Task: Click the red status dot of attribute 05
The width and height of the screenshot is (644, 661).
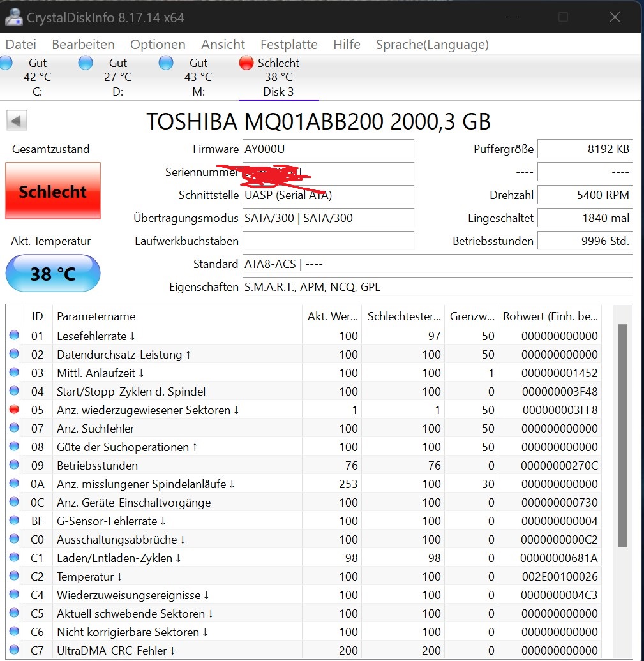Action: [x=14, y=410]
